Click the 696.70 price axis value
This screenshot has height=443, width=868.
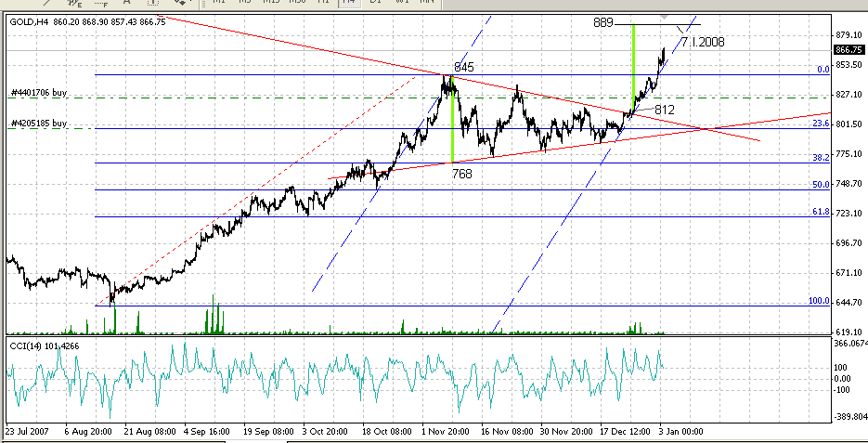click(849, 243)
